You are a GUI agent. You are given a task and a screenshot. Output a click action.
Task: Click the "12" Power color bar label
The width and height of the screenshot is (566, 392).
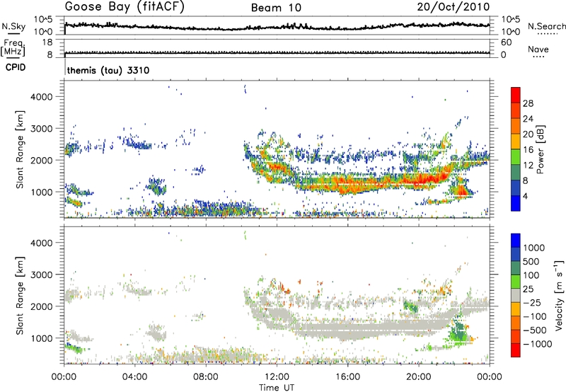528,166
